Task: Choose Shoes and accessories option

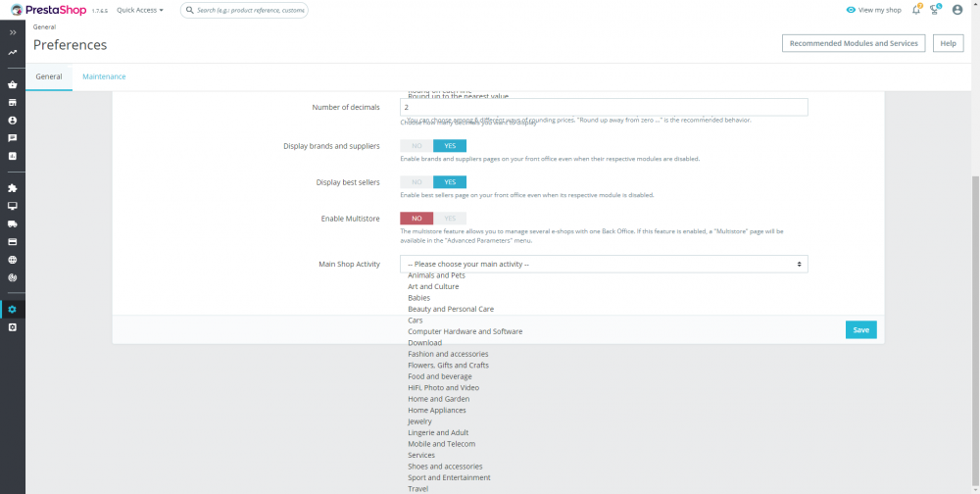Action: click(x=445, y=467)
